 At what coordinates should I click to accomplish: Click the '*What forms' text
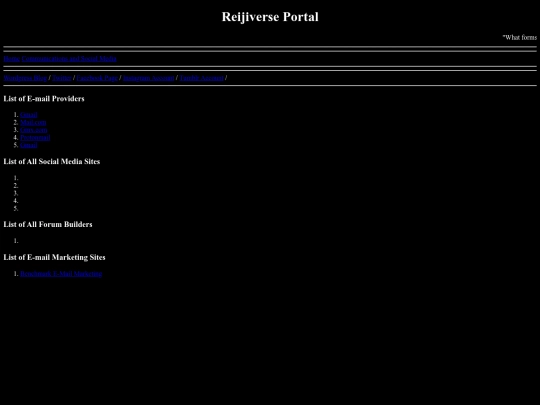coord(519,37)
